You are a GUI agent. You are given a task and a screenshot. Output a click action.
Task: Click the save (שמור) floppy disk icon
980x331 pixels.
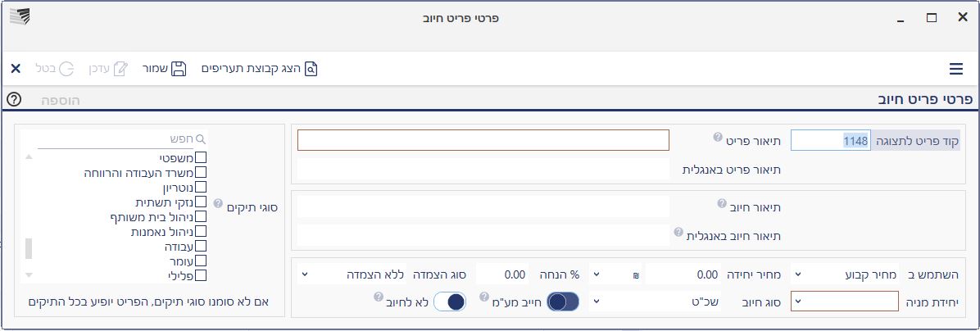click(x=179, y=69)
